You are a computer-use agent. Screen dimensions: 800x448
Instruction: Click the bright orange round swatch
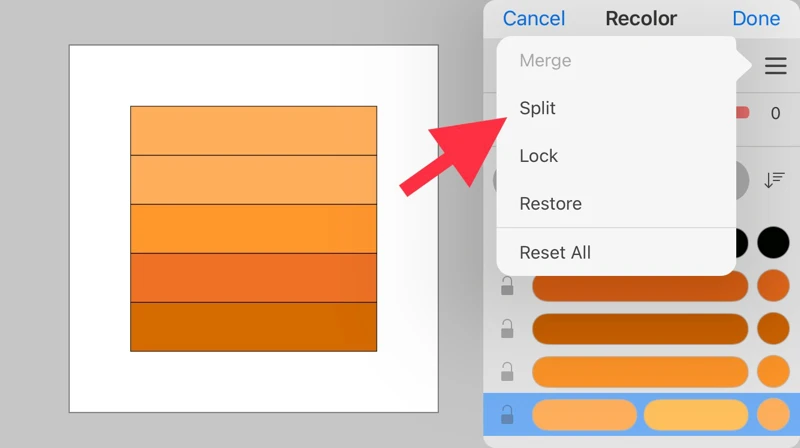[773, 371]
